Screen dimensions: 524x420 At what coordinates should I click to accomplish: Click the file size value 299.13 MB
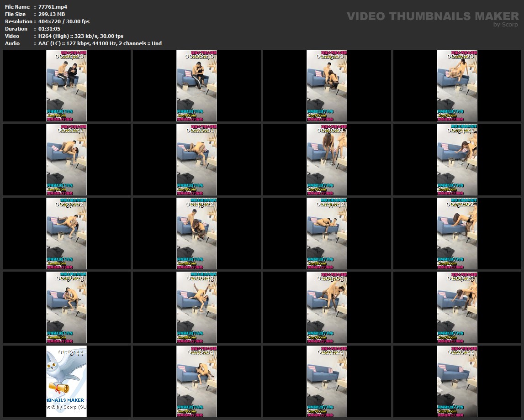click(52, 14)
